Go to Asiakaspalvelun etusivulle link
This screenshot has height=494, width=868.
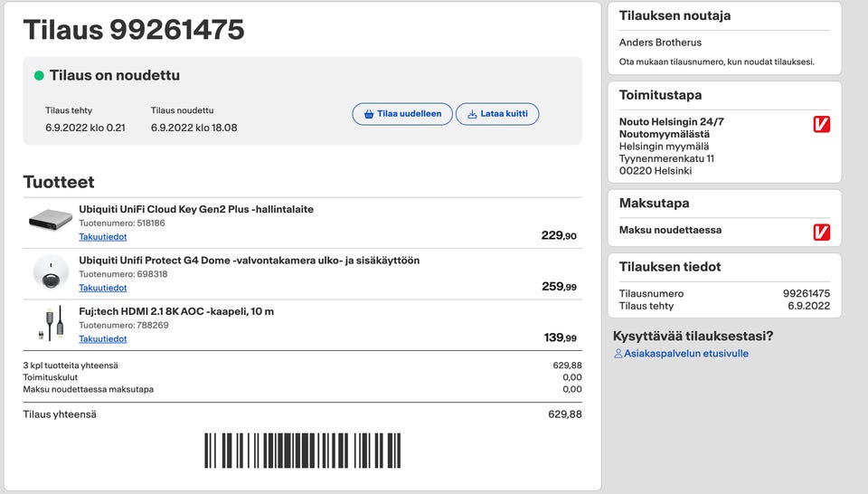click(686, 354)
